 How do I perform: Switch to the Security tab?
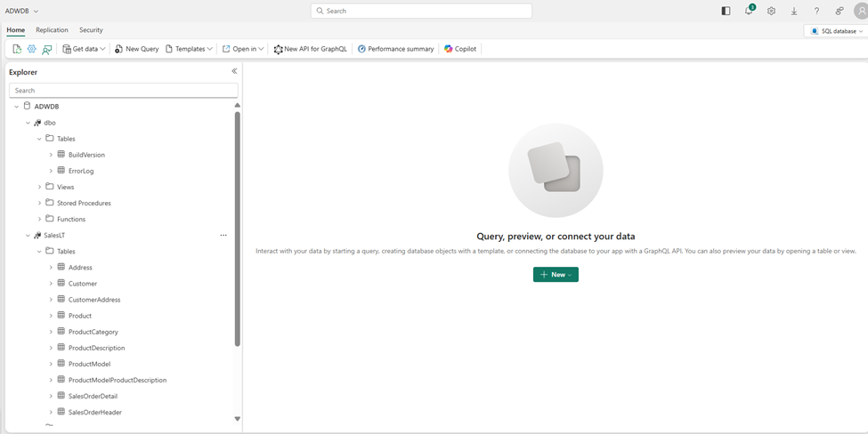click(x=91, y=30)
